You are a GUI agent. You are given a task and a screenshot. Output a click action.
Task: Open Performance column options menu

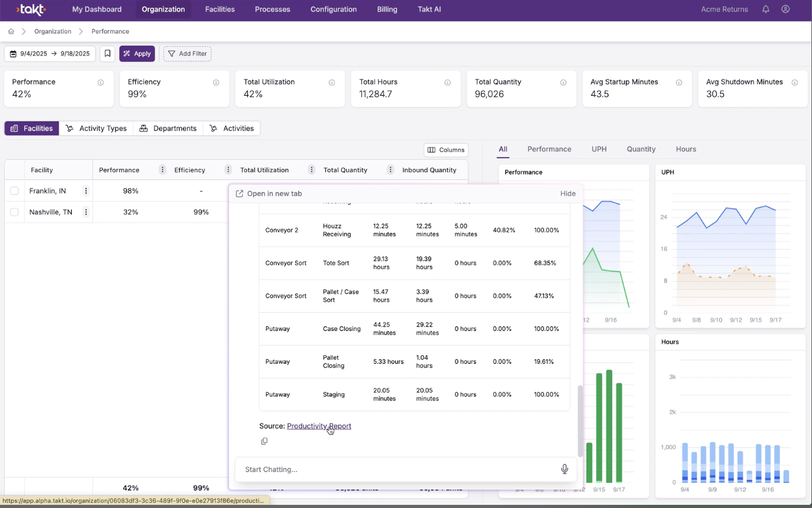tap(163, 170)
